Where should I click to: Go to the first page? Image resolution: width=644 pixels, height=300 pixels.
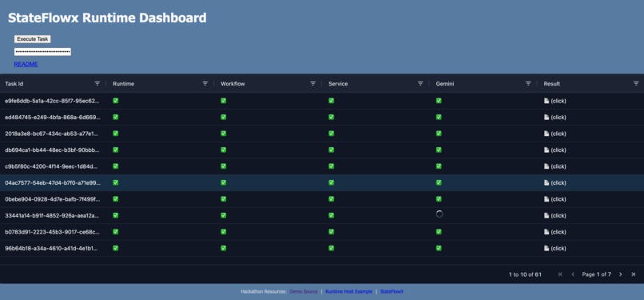[x=560, y=274]
